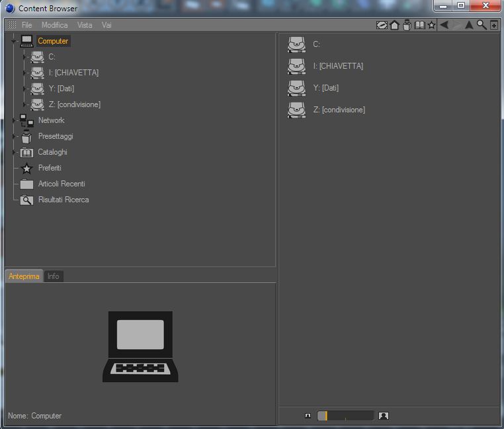Click the Z: condivisione drive icon in tree
504x429 pixels.
coord(37,104)
